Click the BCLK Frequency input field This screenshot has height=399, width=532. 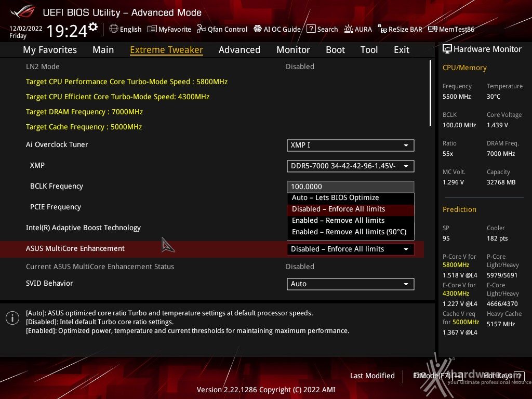coord(351,187)
